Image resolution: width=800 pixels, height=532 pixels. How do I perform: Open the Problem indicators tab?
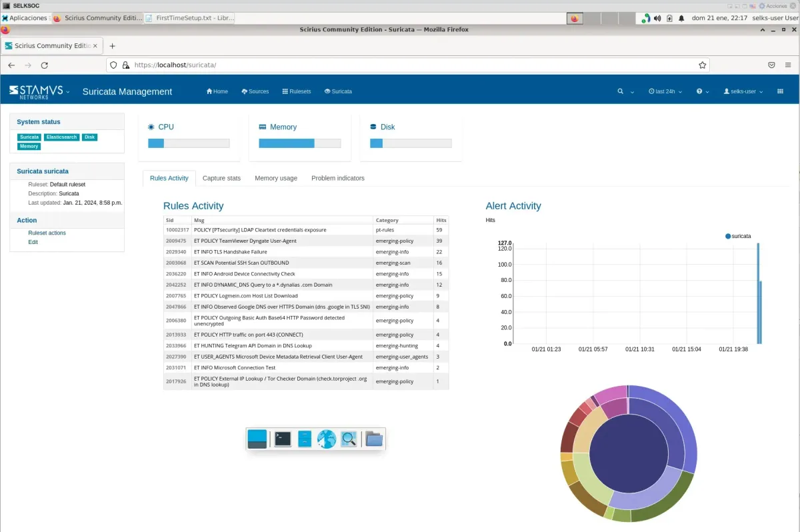338,178
